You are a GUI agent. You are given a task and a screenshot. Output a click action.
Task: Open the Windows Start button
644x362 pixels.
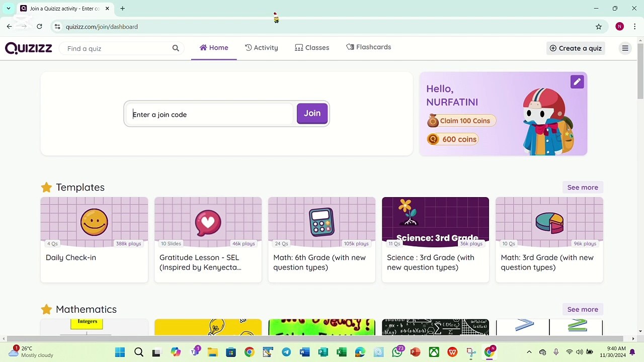click(120, 352)
